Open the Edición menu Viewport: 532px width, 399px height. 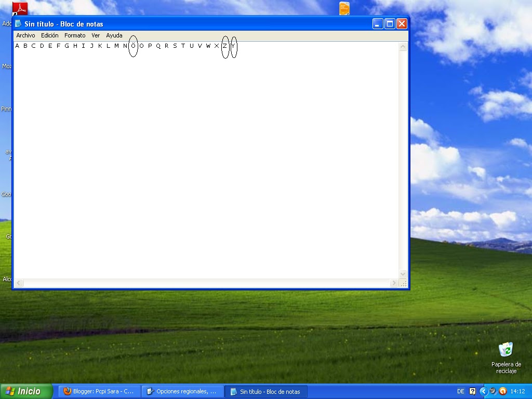(x=49, y=35)
